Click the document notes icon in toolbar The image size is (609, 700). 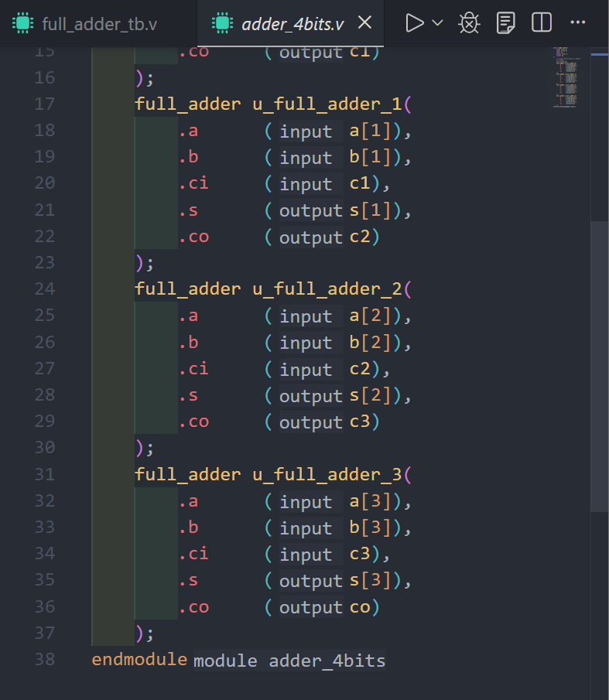(505, 23)
